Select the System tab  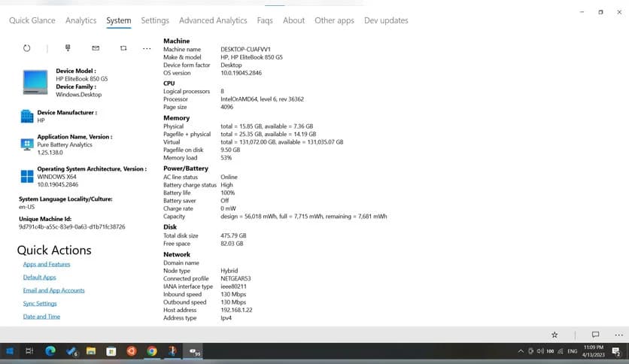pyautogui.click(x=119, y=20)
